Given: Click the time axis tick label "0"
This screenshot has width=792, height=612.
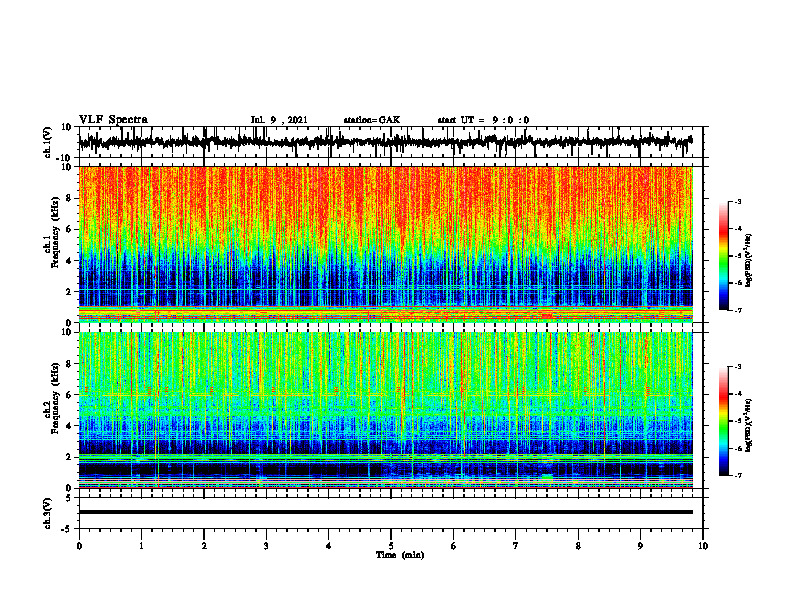Looking at the screenshot, I should coord(79,546).
